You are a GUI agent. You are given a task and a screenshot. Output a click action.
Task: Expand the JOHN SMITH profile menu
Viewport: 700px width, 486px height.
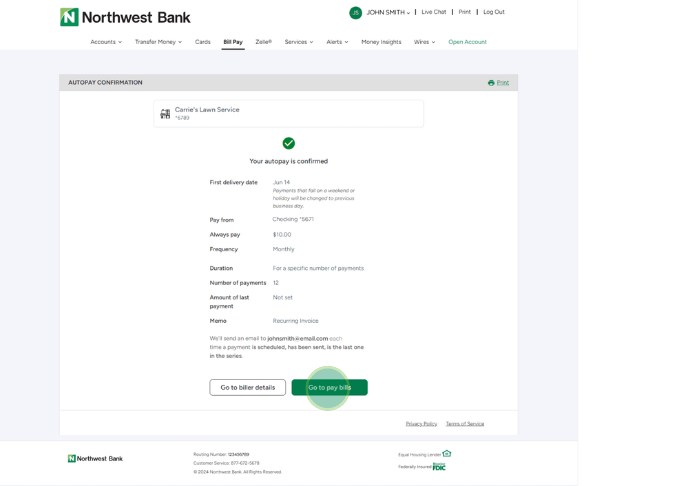[x=388, y=13]
